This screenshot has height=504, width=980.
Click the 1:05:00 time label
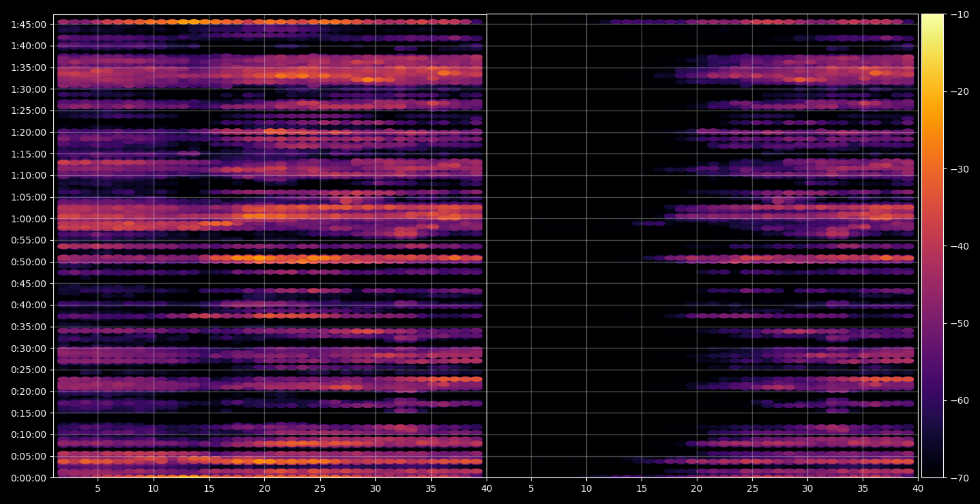pos(29,197)
